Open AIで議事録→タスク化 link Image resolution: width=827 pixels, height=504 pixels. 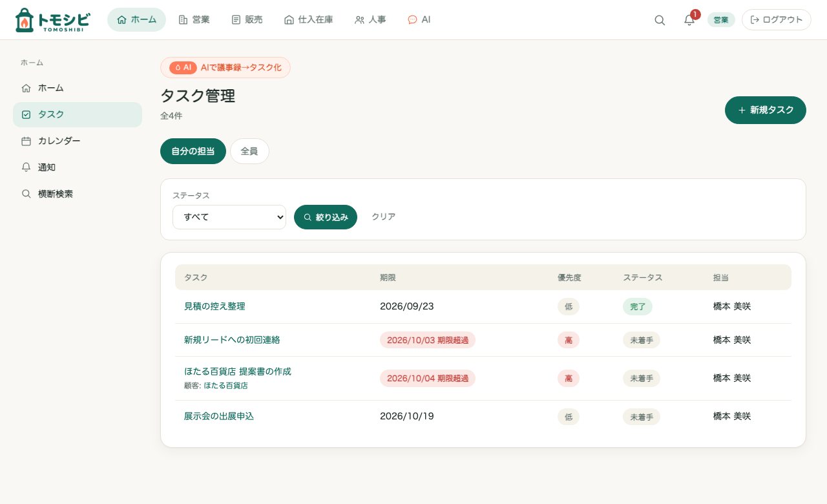[x=225, y=67]
